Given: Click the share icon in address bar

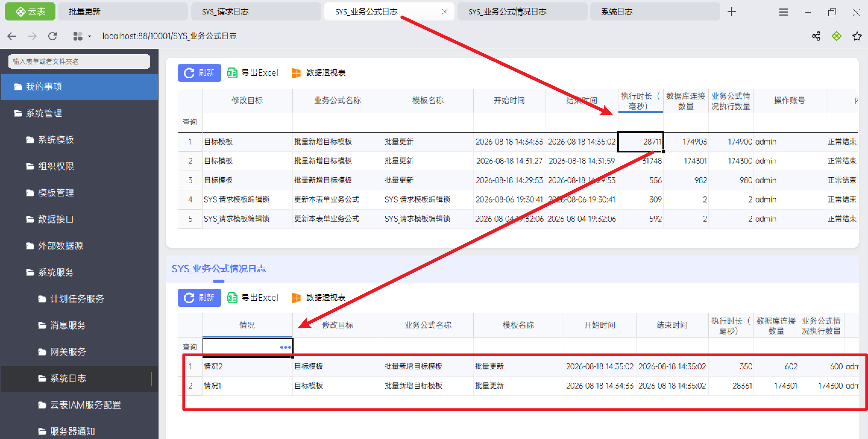Looking at the screenshot, I should [816, 36].
